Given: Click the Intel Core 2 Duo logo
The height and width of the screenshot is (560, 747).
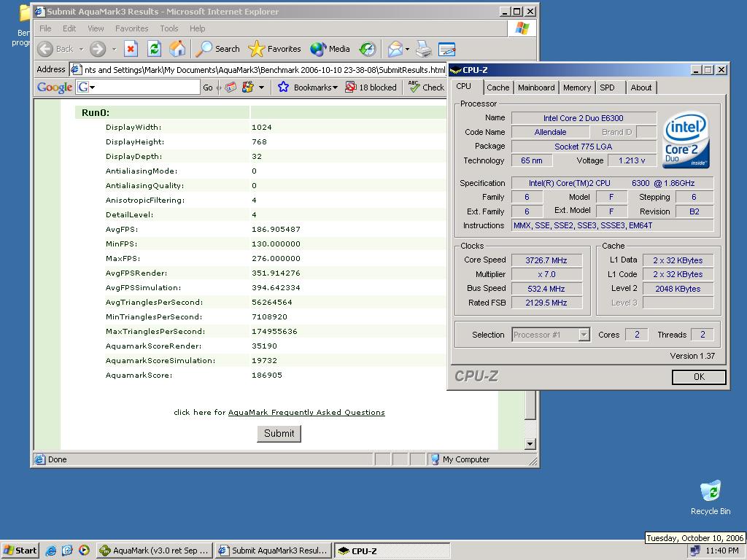Looking at the screenshot, I should (686, 139).
